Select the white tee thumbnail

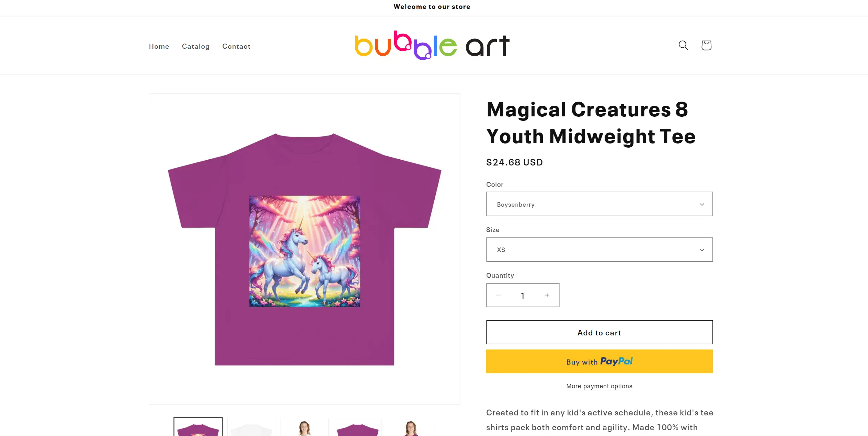251,427
